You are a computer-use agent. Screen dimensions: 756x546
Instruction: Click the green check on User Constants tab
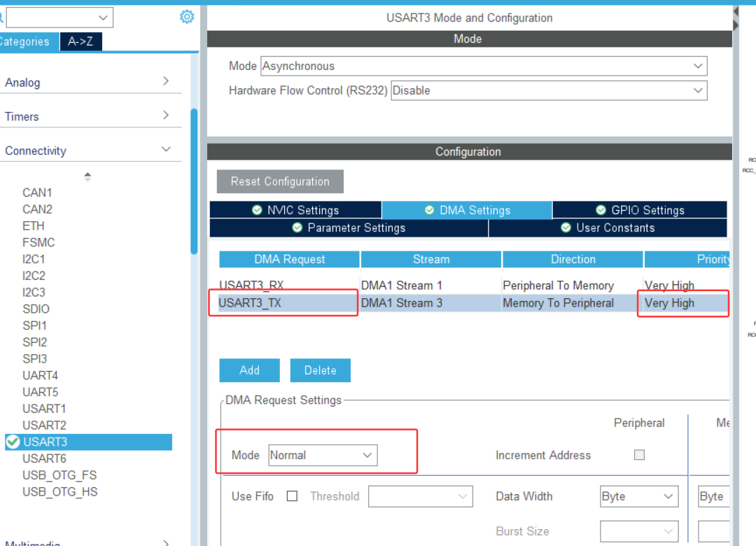[565, 227]
